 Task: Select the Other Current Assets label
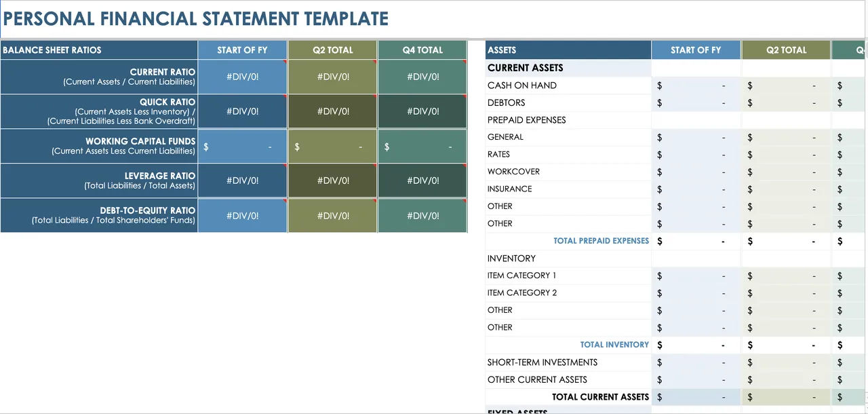pos(568,379)
